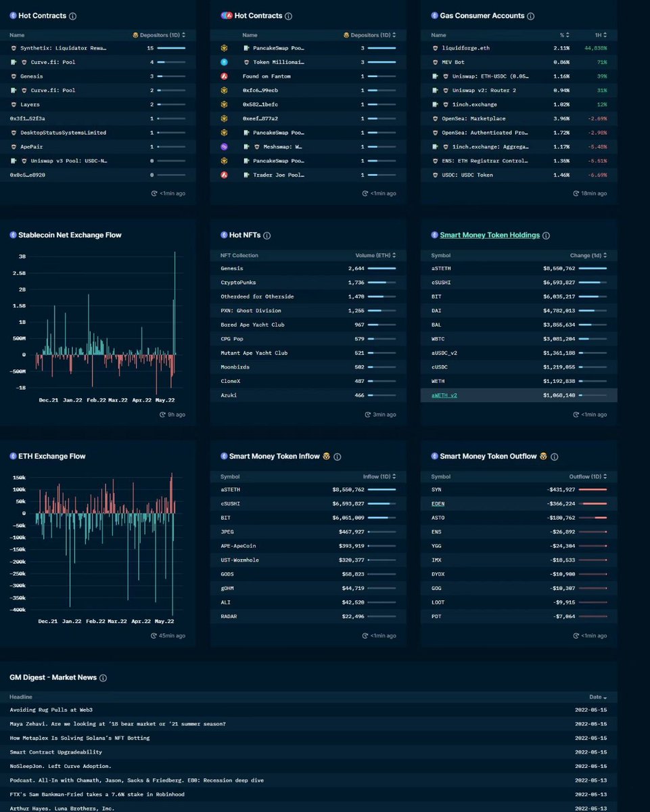Click the refresh icon showing 3min ago
The image size is (650, 812).
(x=367, y=414)
